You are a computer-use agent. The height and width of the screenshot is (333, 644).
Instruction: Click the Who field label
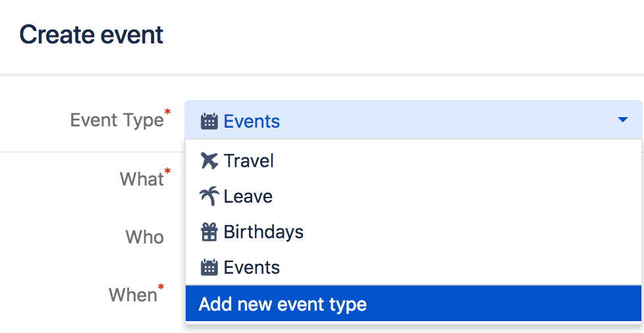(x=145, y=238)
